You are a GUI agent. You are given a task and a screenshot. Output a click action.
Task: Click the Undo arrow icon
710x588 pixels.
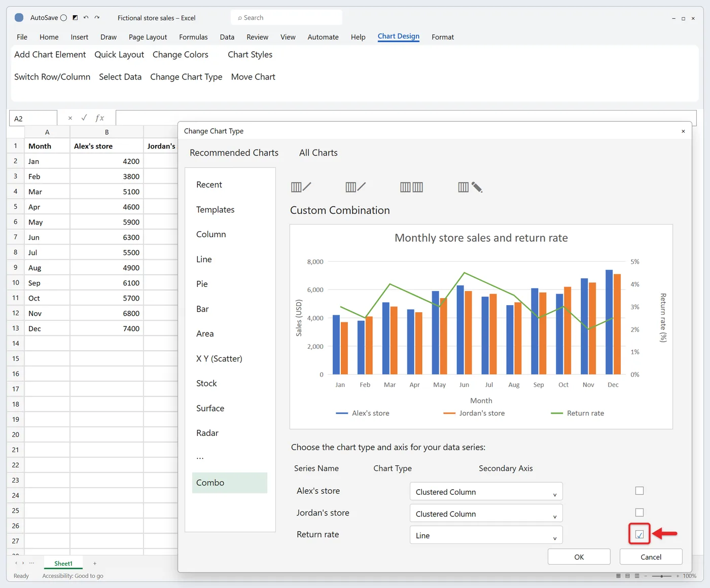click(x=86, y=18)
